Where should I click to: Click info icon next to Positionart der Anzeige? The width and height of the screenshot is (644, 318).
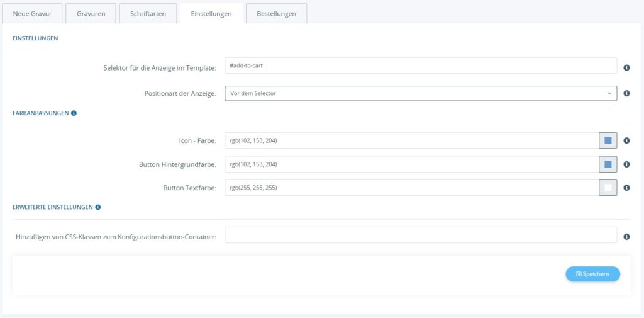626,93
